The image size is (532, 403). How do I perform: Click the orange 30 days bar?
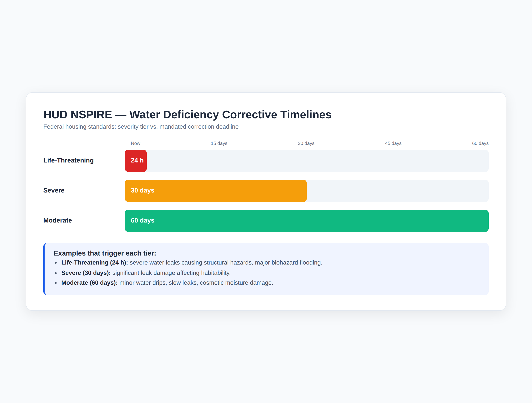[216, 191]
